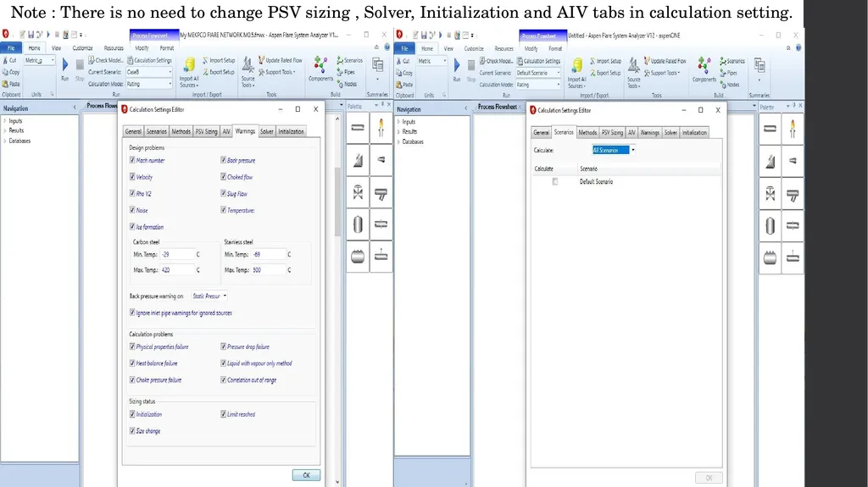This screenshot has width=868, height=487.
Task: Open PSV Sizing tab in right editor
Action: click(x=612, y=133)
